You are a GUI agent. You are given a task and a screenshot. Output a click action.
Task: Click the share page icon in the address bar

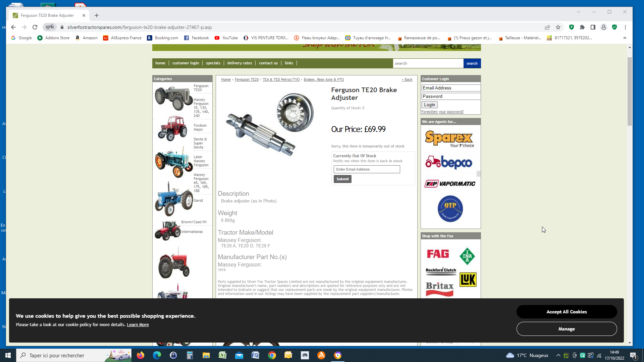(x=547, y=27)
